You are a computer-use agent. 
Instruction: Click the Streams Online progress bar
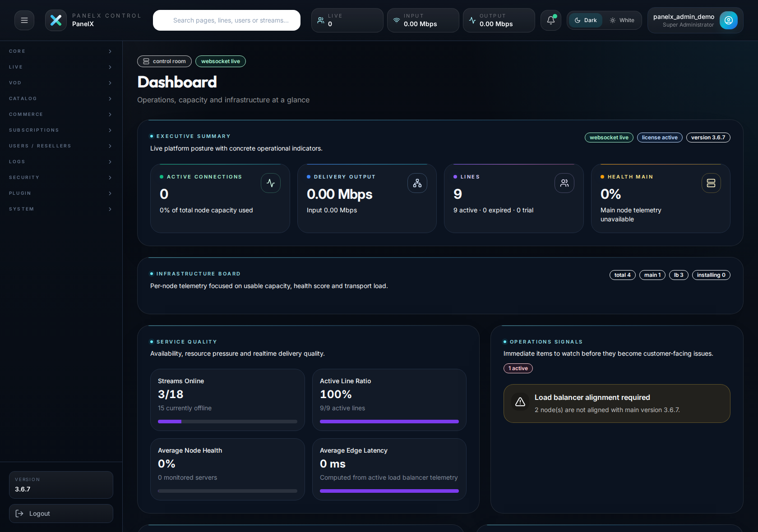(227, 422)
